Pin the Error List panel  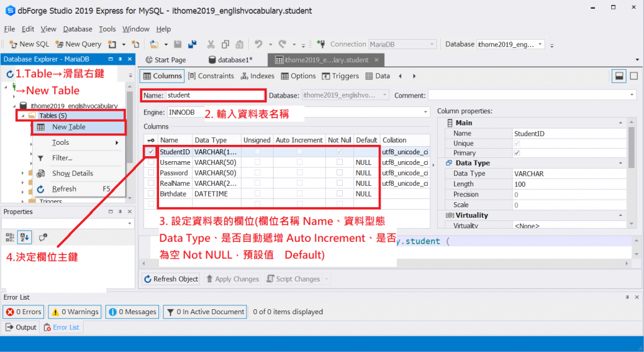[x=627, y=297]
